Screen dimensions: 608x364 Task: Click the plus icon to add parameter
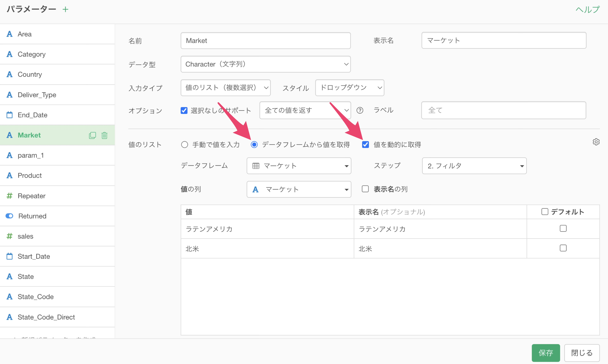pos(65,10)
